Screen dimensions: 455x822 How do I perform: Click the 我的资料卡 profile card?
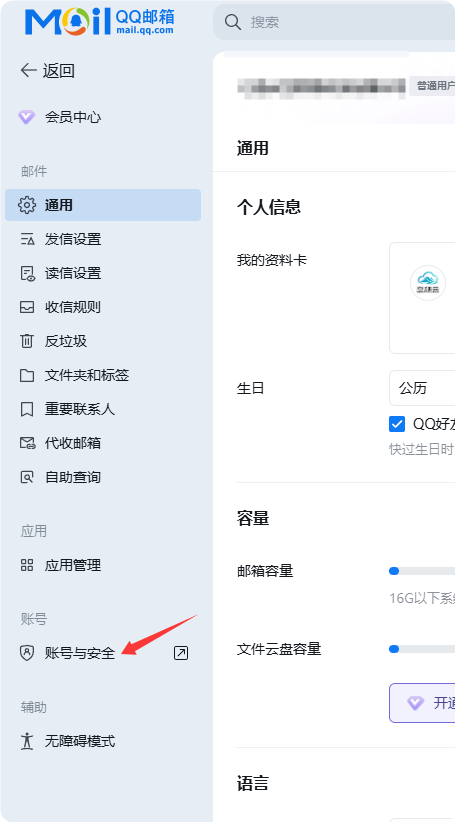[x=422, y=298]
